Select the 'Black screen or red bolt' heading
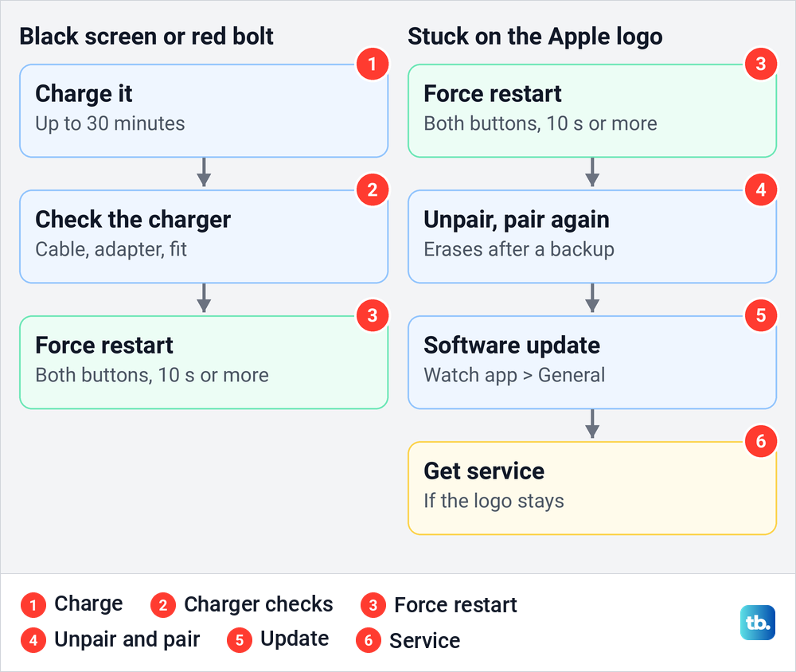This screenshot has height=672, width=796. click(146, 37)
